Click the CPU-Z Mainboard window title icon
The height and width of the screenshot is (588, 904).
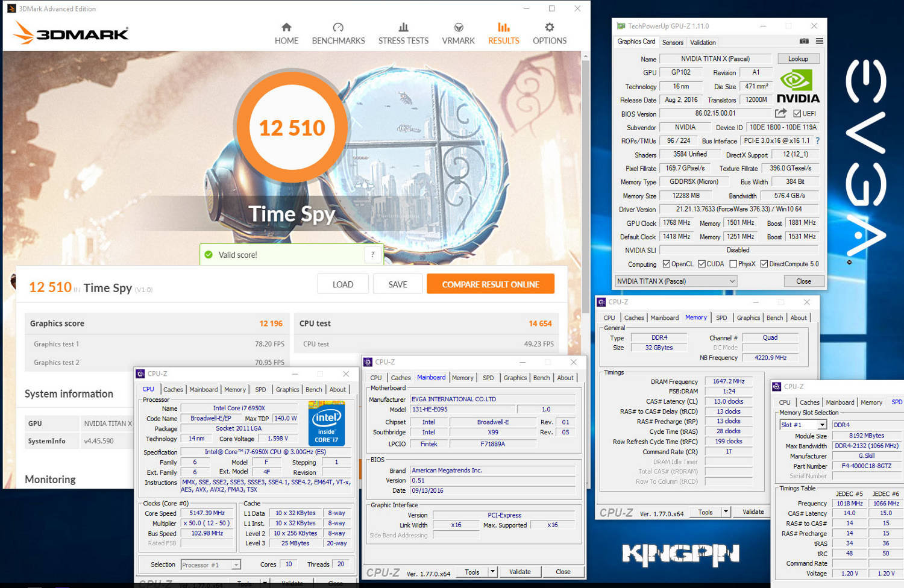[x=368, y=362]
